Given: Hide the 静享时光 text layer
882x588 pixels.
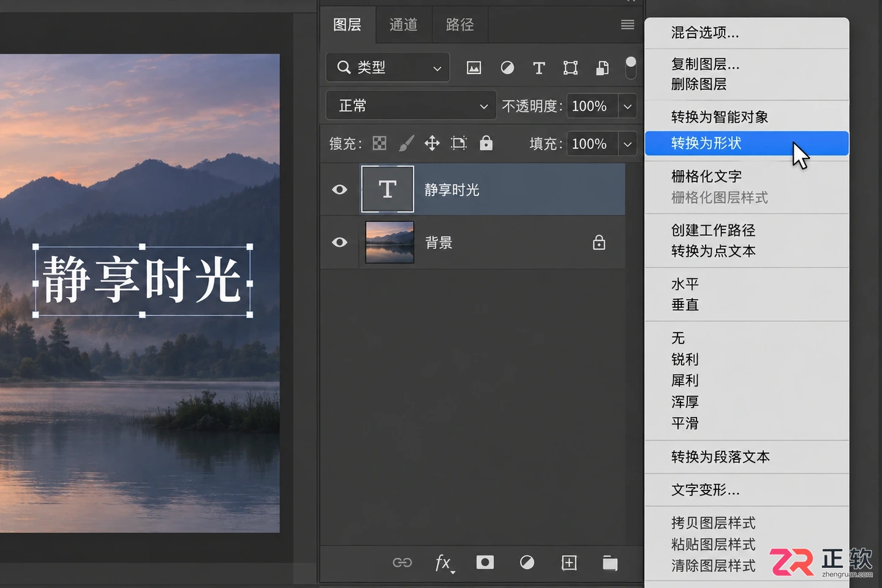Looking at the screenshot, I should click(339, 189).
